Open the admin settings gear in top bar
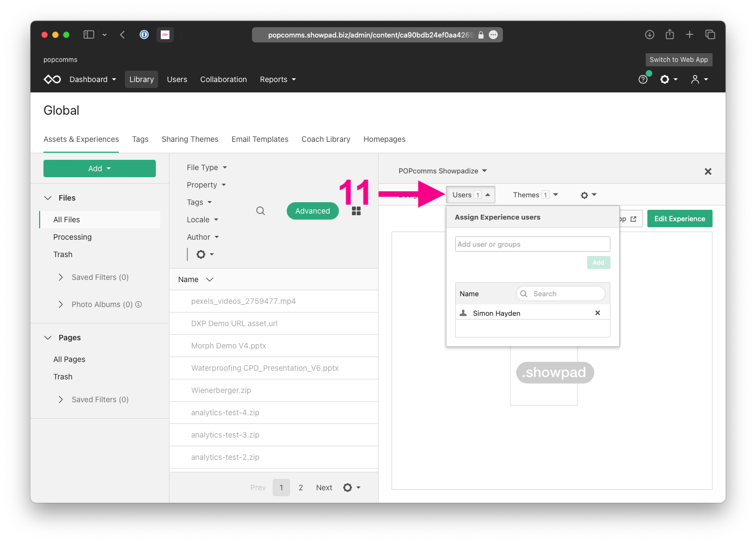The image size is (756, 543). pos(666,79)
